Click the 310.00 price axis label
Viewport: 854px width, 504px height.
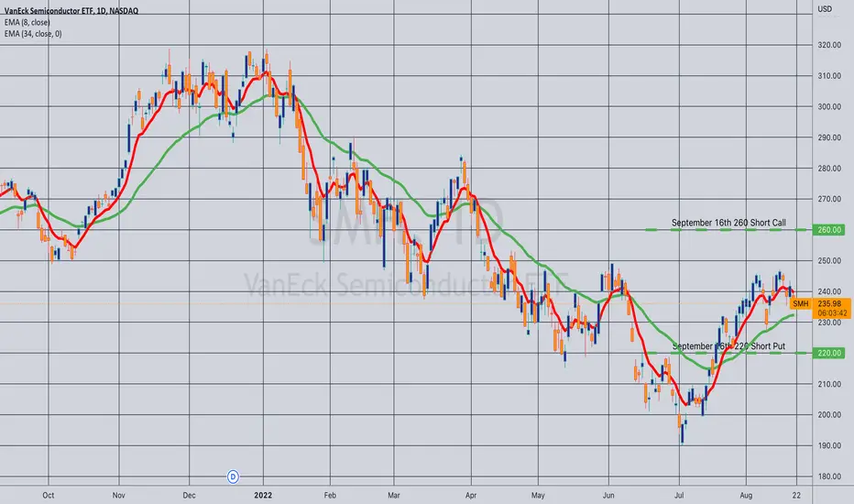pos(829,76)
